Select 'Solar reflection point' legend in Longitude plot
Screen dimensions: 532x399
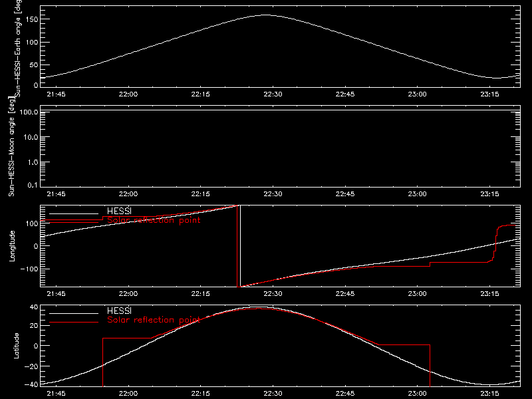(x=154, y=220)
